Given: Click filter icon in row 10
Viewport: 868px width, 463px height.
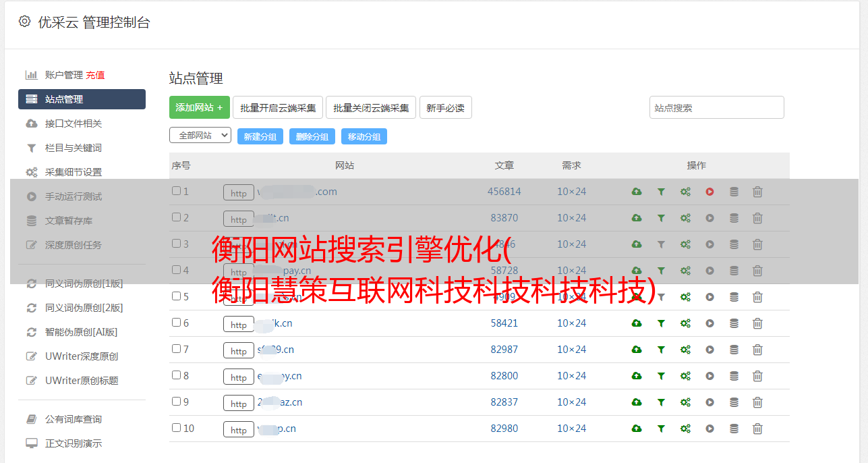Looking at the screenshot, I should (661, 429).
